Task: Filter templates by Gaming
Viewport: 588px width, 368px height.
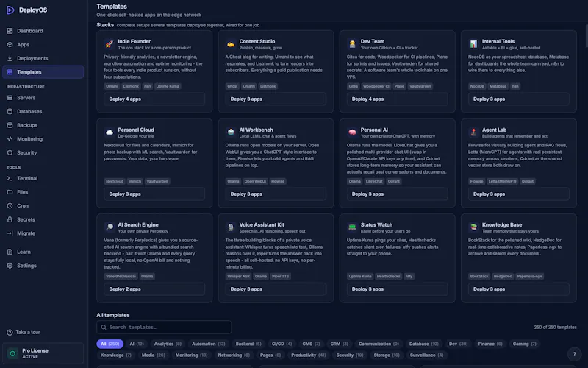Action: tap(525, 344)
